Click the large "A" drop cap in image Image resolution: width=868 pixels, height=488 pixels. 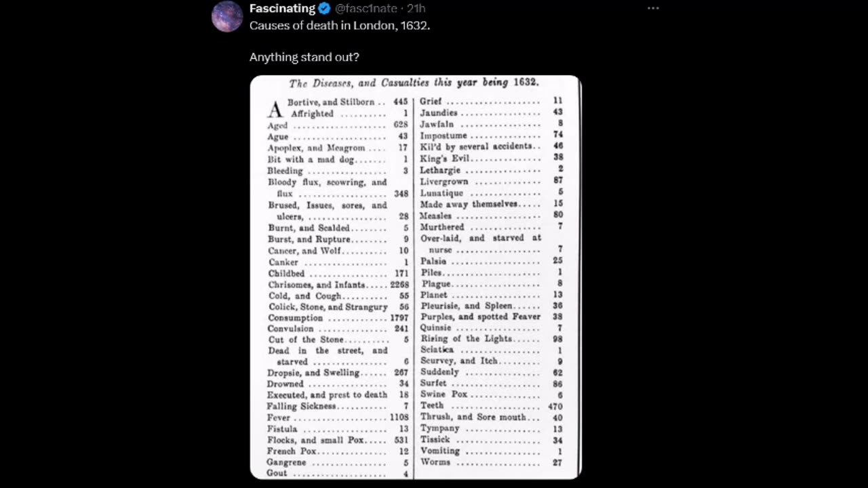click(x=275, y=110)
